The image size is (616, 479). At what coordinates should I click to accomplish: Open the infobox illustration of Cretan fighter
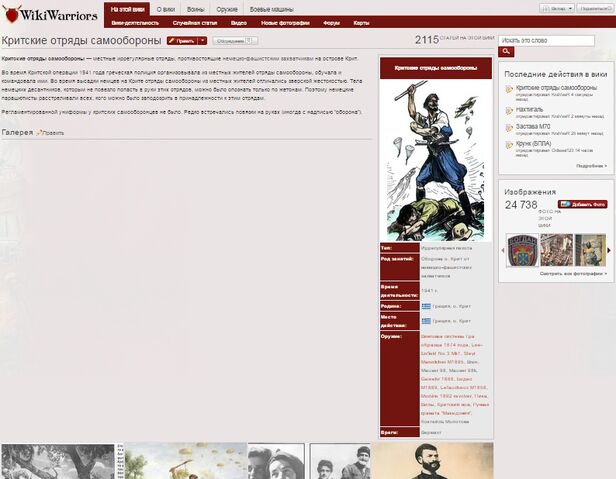(x=436, y=160)
